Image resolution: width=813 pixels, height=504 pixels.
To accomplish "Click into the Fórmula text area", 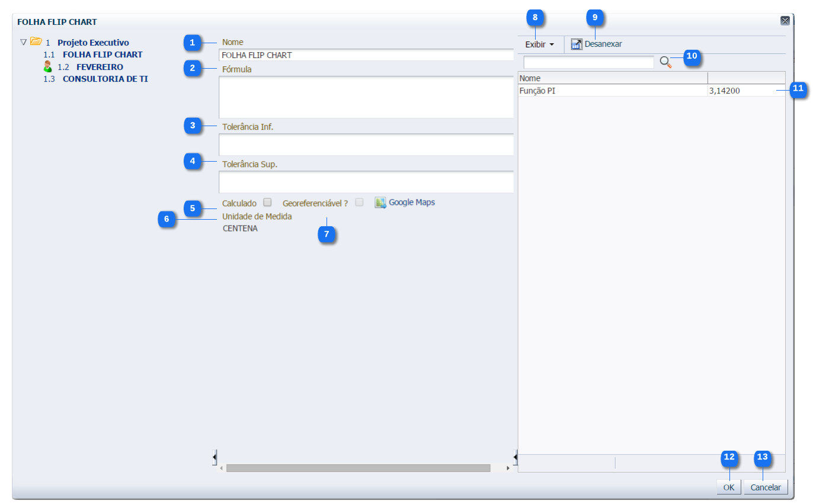I will 366,97.
